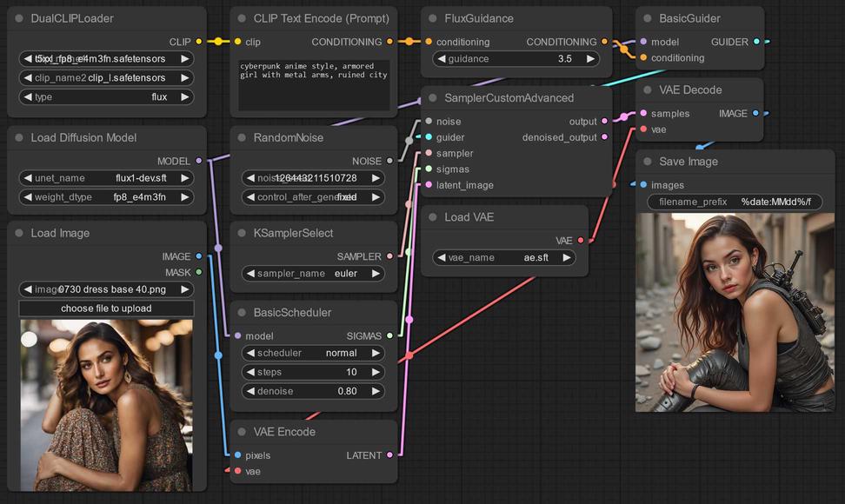Click the noise input socket on SamplerCustomAdvanced
The image size is (845, 504).
429,121
